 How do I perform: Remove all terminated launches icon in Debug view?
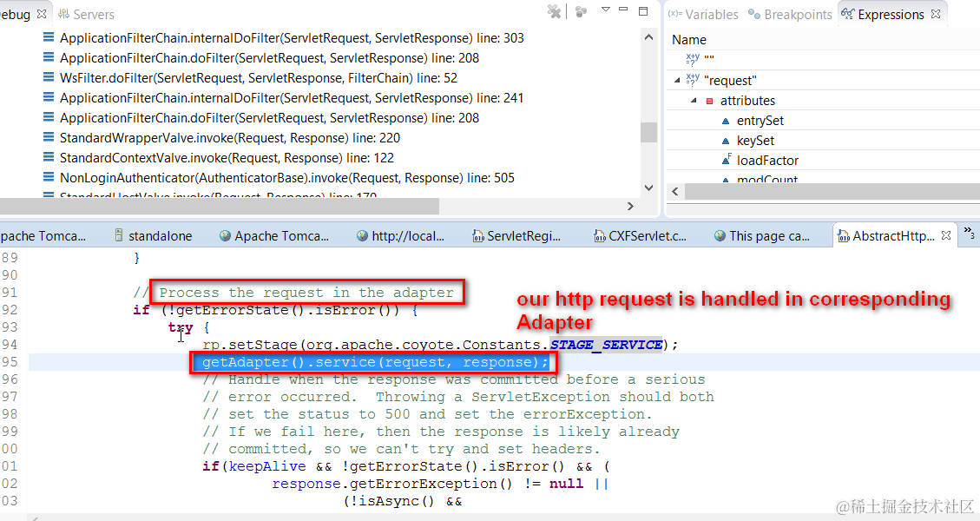554,11
